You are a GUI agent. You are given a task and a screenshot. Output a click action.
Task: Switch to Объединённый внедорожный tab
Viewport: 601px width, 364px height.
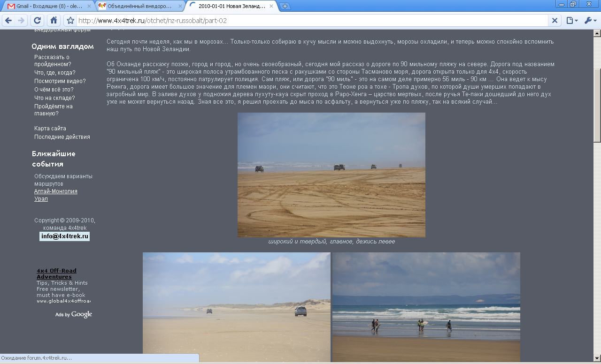click(x=139, y=6)
